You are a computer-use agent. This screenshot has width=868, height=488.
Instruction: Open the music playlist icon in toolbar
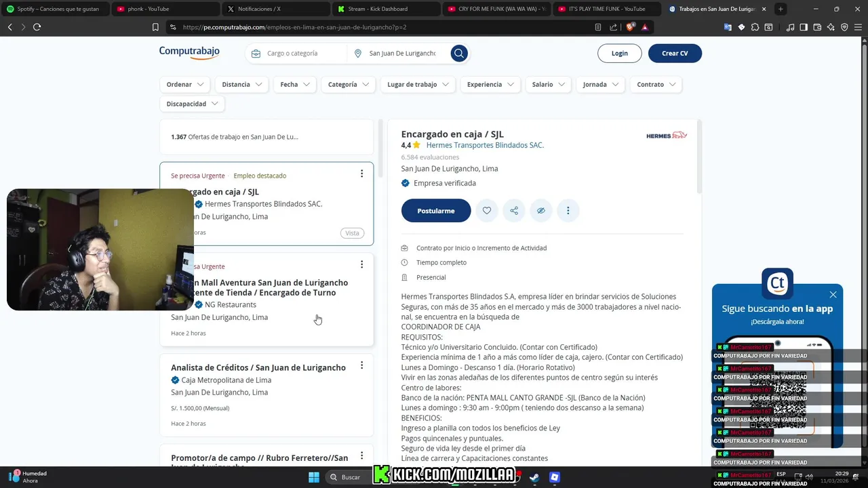(x=790, y=27)
